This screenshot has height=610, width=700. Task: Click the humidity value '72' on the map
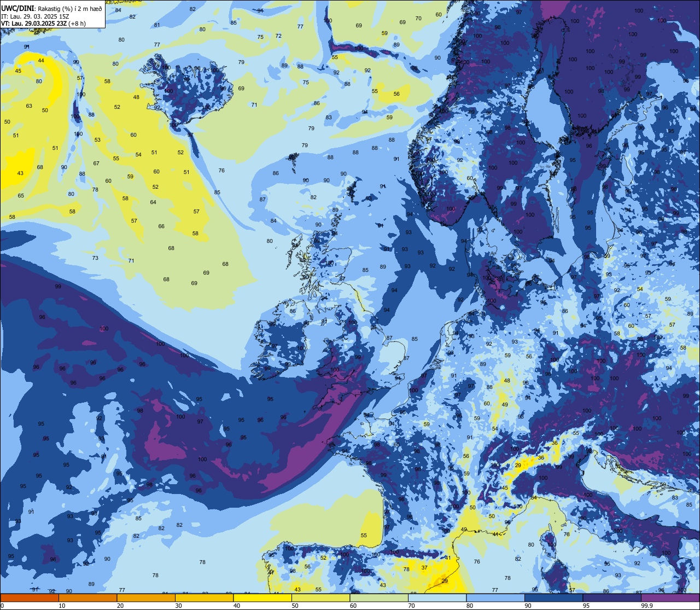[278, 36]
